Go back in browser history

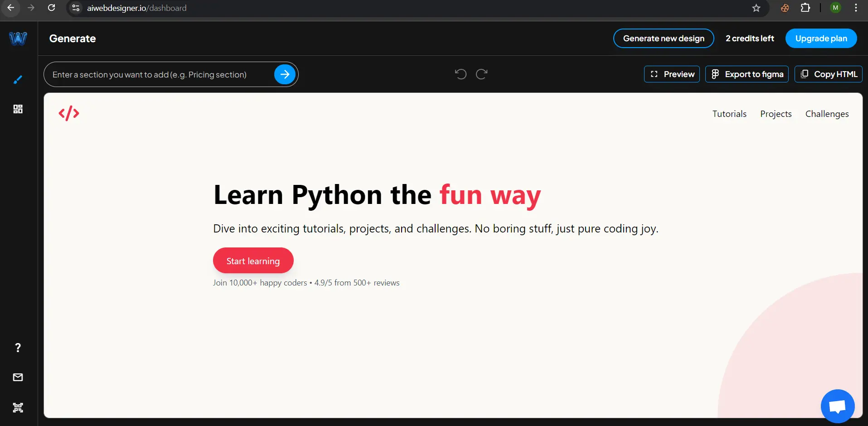(x=10, y=8)
